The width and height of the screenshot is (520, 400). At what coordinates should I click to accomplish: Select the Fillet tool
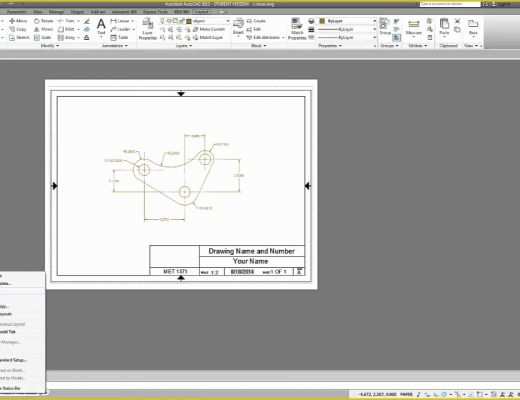click(66, 29)
